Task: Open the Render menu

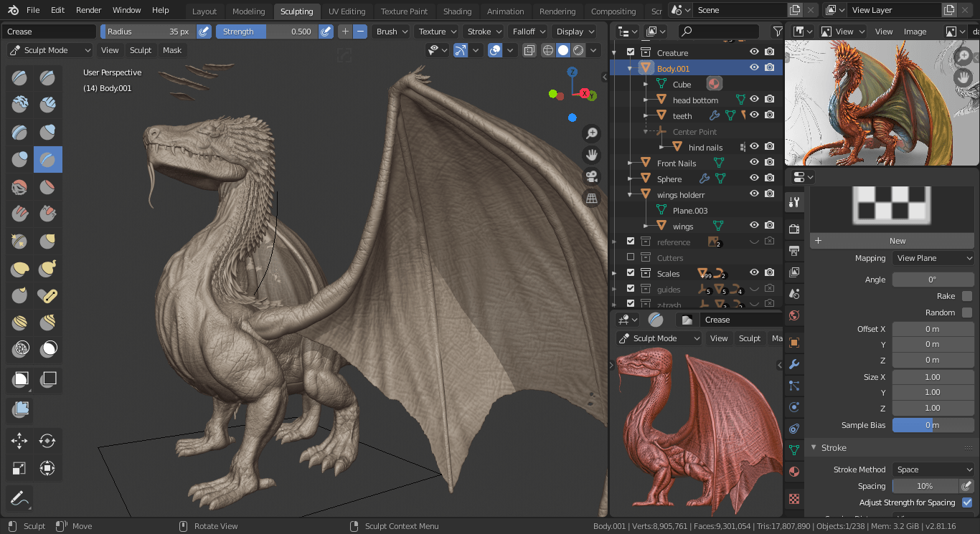Action: [89, 10]
